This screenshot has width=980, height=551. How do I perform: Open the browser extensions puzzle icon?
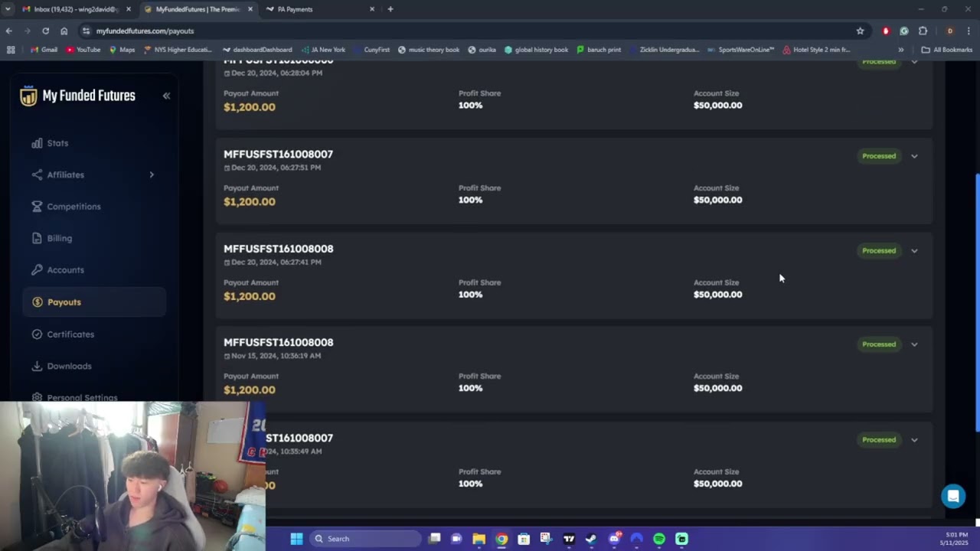click(x=923, y=31)
